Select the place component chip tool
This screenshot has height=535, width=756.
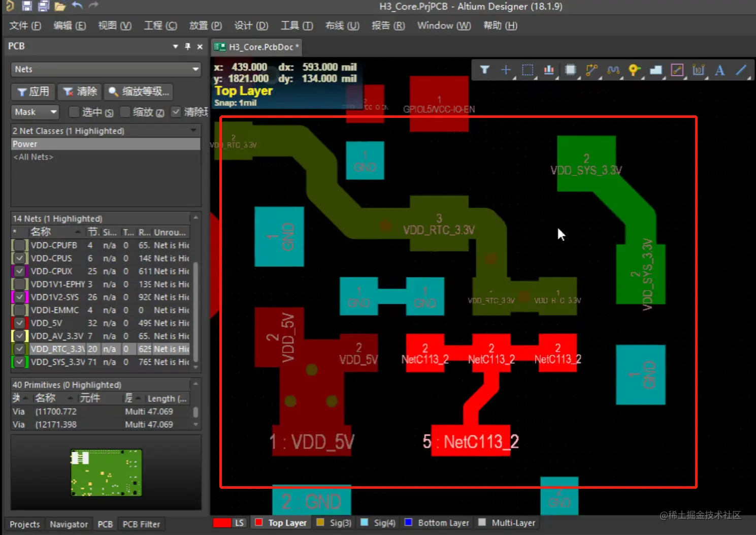click(x=570, y=70)
